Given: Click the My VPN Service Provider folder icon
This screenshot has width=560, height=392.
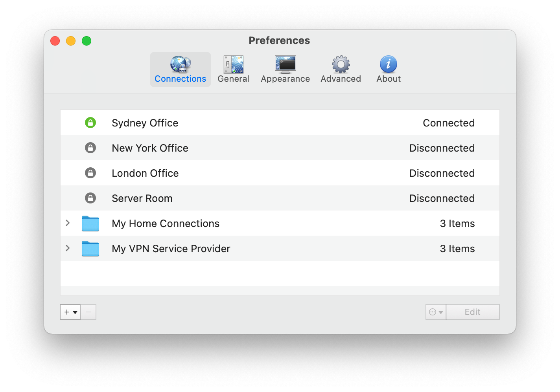Looking at the screenshot, I should [90, 249].
